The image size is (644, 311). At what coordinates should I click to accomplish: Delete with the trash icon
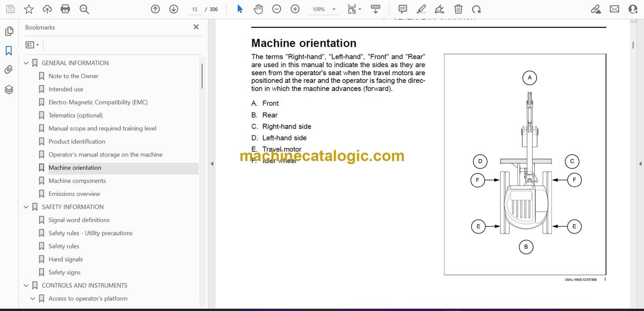click(x=458, y=9)
